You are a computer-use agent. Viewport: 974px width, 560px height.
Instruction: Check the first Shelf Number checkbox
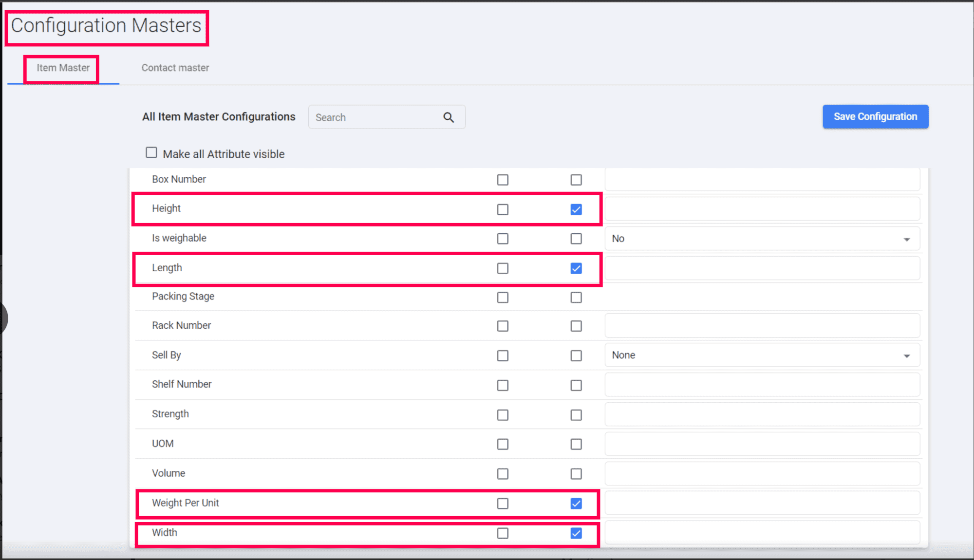(x=503, y=385)
